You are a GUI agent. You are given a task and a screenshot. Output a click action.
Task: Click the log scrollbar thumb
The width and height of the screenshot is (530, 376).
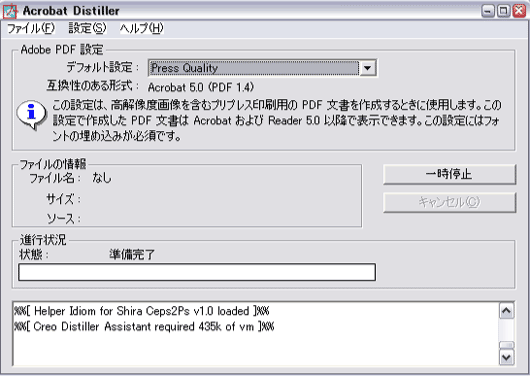click(506, 345)
